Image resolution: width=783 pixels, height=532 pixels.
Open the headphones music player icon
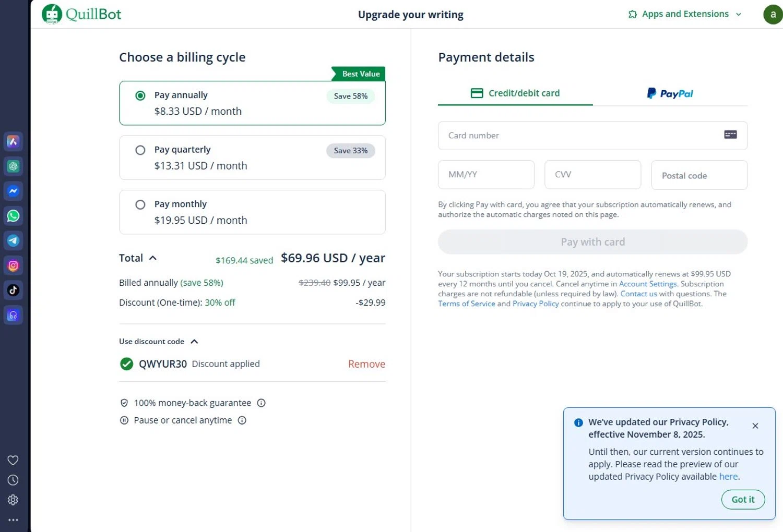point(13,315)
